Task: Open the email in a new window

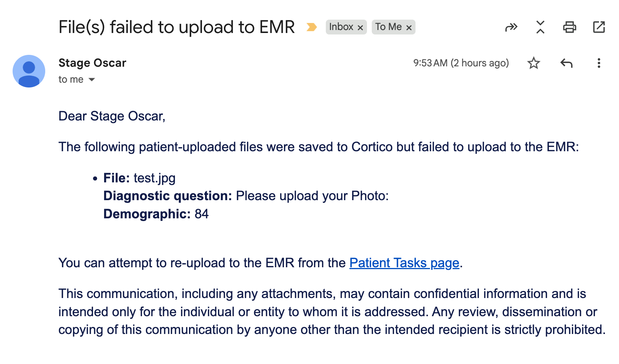Action: coord(599,27)
